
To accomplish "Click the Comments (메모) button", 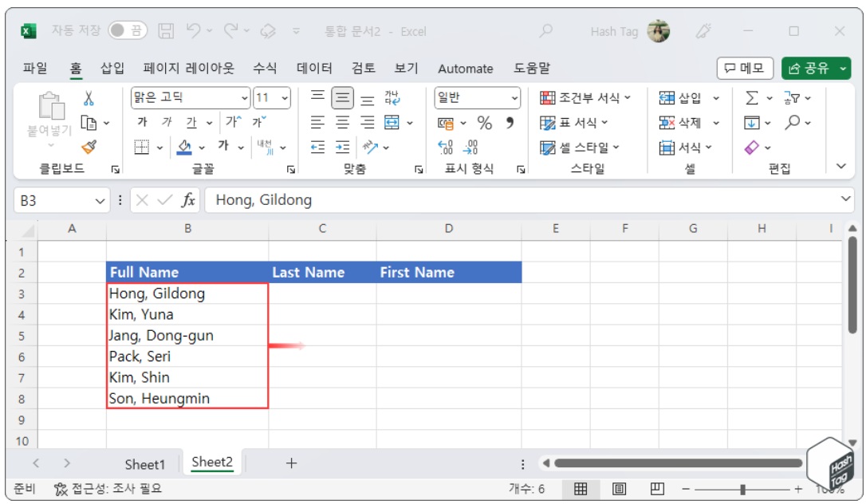I will pyautogui.click(x=745, y=68).
